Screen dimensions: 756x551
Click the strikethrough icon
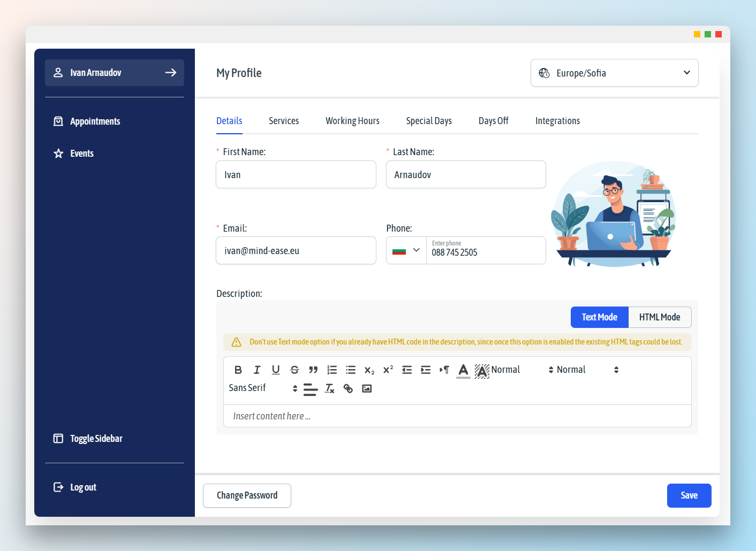coord(294,370)
